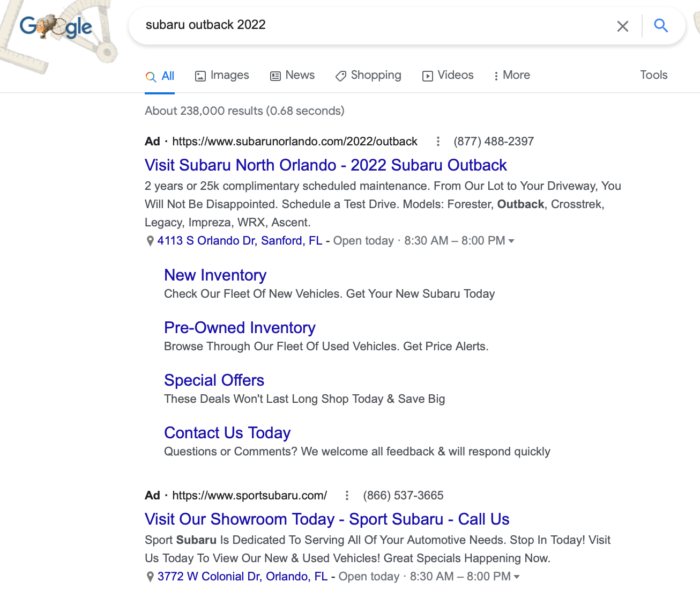Click the map pin icon beside Orlando address
The width and height of the screenshot is (700, 604).
point(150,577)
